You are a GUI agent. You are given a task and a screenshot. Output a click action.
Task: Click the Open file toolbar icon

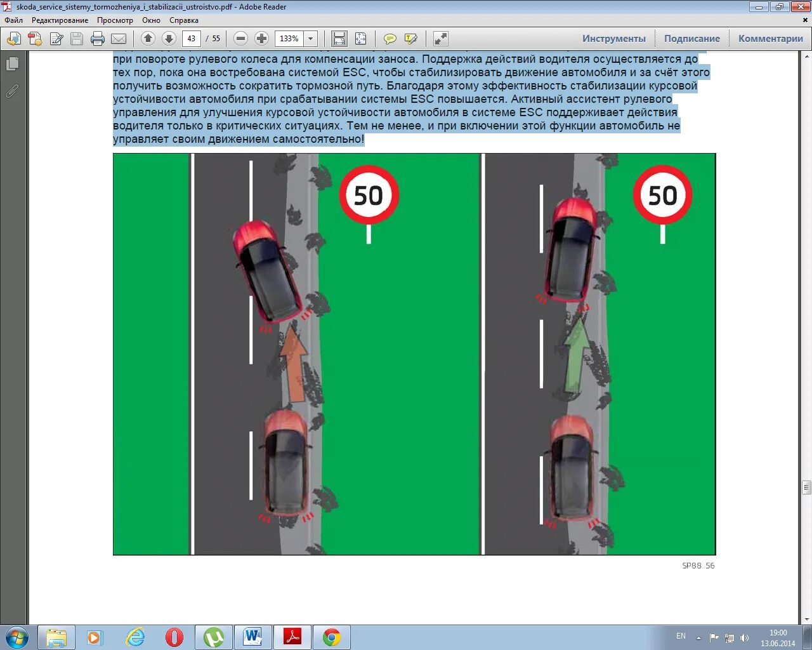click(13, 39)
